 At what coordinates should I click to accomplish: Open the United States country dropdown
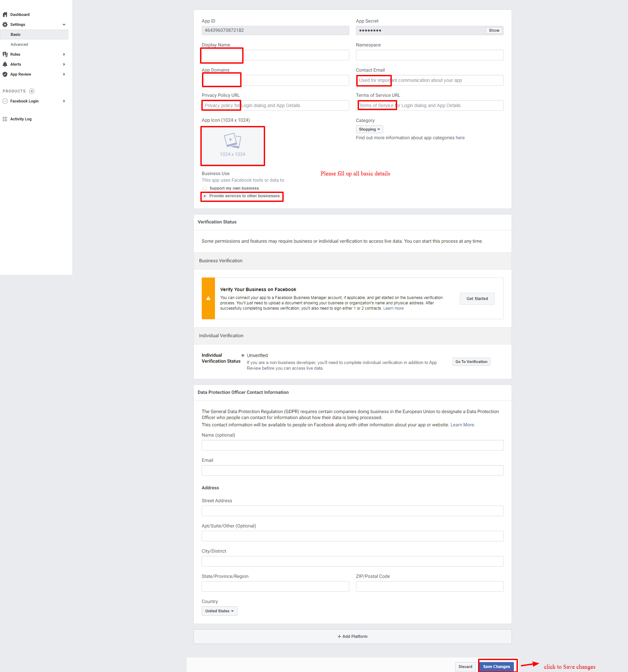219,611
